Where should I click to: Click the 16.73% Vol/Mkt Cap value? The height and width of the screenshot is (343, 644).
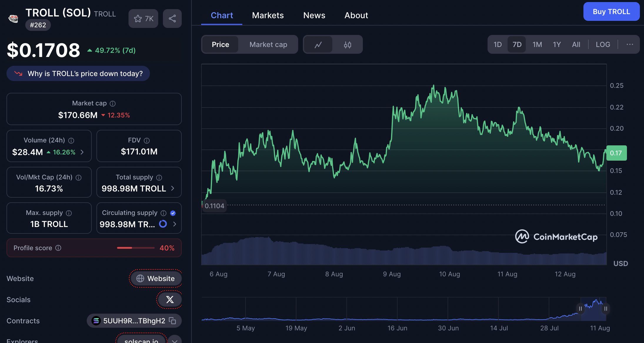tap(49, 189)
